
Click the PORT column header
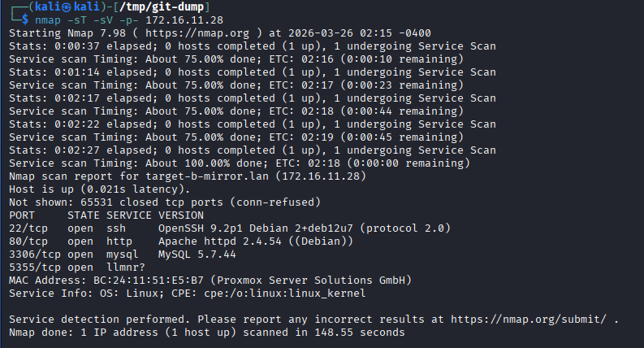click(22, 215)
